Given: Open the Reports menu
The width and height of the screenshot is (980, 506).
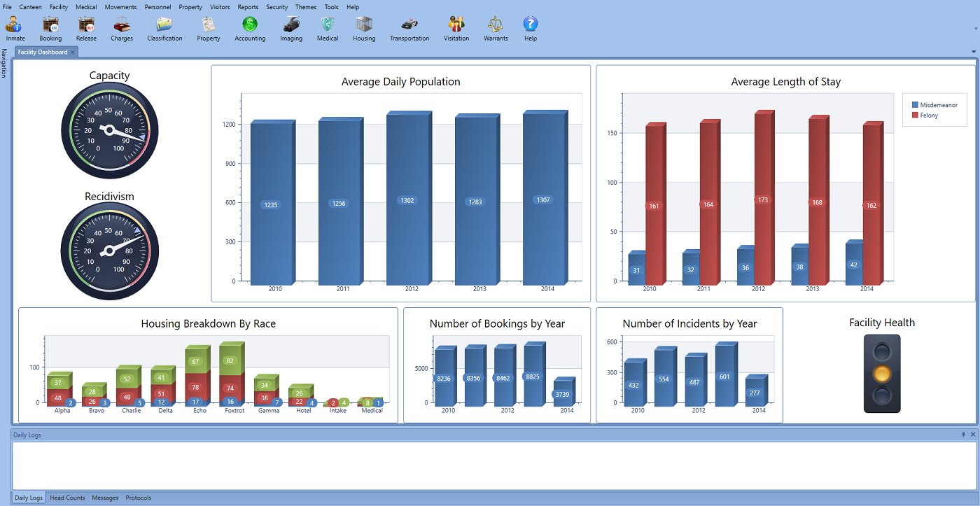Looking at the screenshot, I should click(248, 7).
